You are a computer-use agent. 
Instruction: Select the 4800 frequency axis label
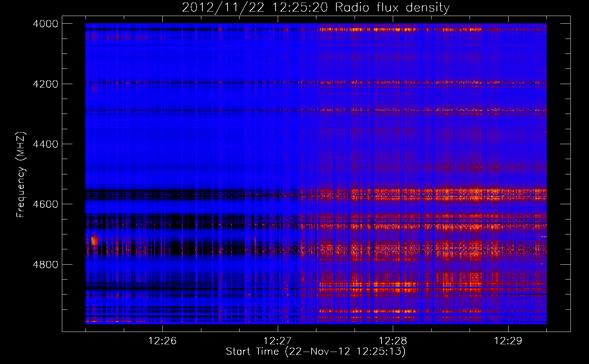(46, 265)
